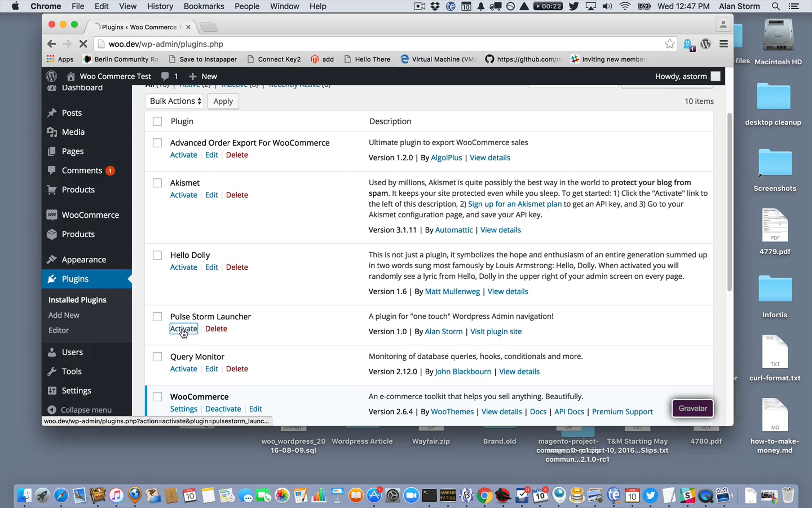Go back with the browser back arrow

[51, 44]
